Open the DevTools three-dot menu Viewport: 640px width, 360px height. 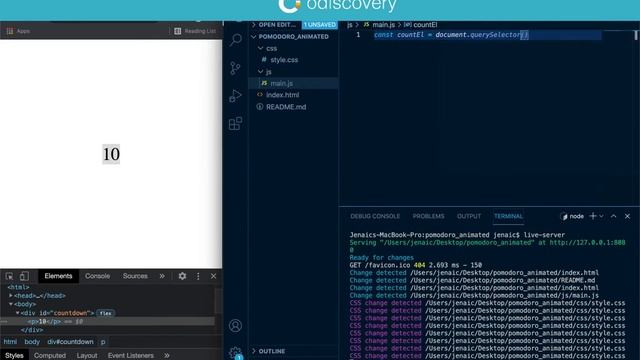coord(198,276)
